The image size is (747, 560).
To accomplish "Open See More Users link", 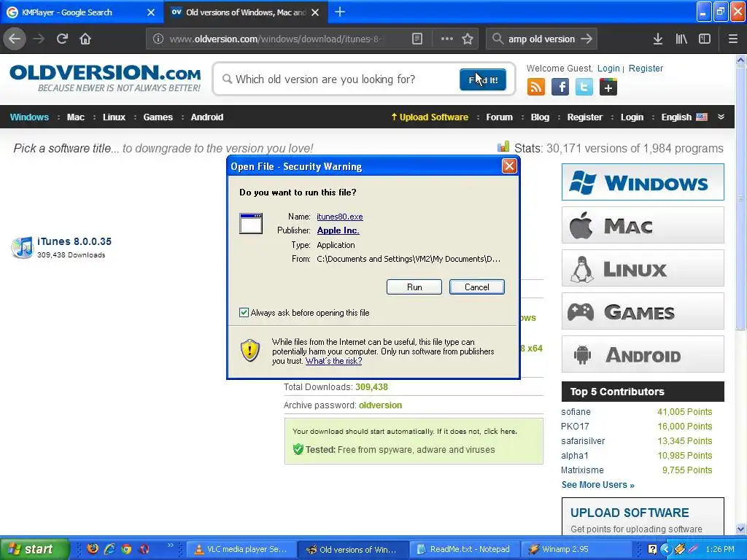I will point(598,485).
